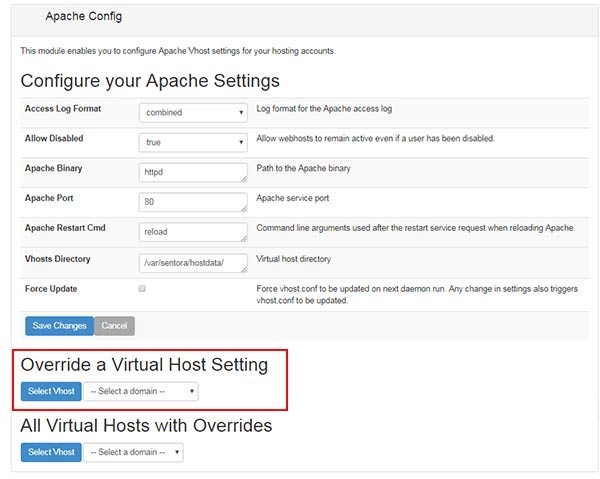
Task: Enable the Force Update checkbox
Action: (x=142, y=288)
